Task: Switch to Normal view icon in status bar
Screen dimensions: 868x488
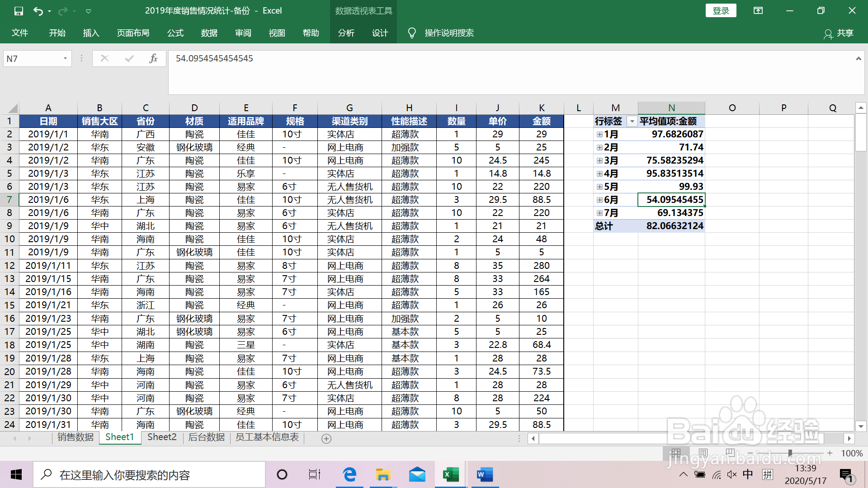Action: 676,453
